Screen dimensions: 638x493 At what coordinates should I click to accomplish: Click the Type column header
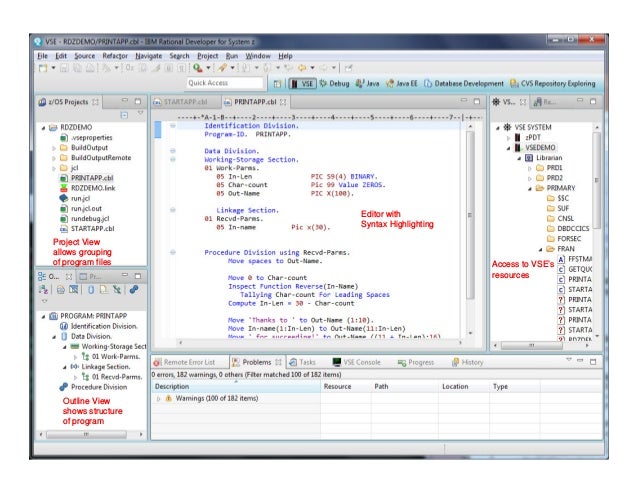pos(515,386)
